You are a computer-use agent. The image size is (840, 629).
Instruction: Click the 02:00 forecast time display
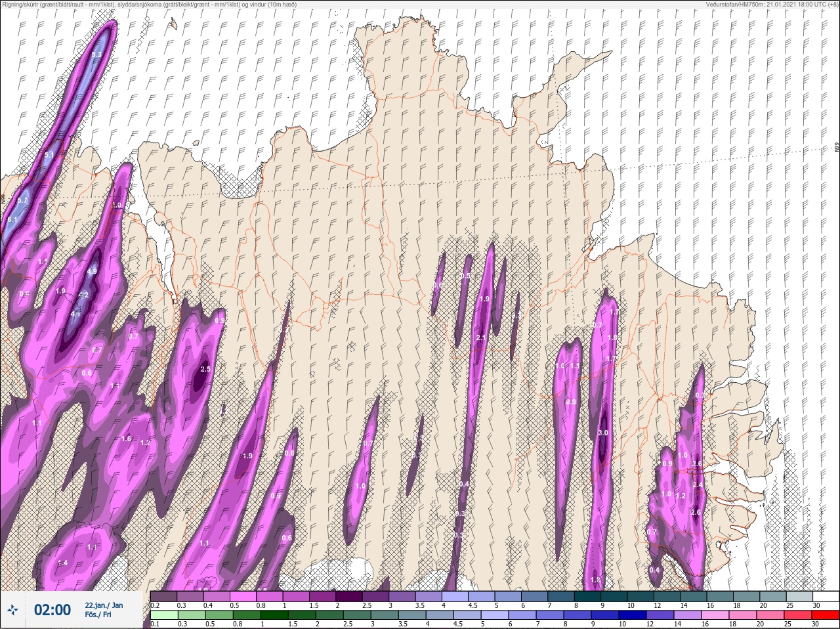point(52,610)
